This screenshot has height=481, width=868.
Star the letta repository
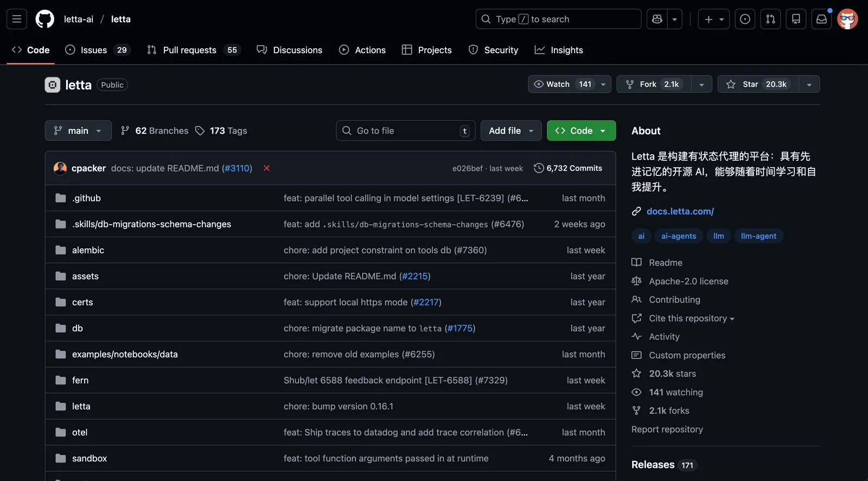[x=758, y=84]
